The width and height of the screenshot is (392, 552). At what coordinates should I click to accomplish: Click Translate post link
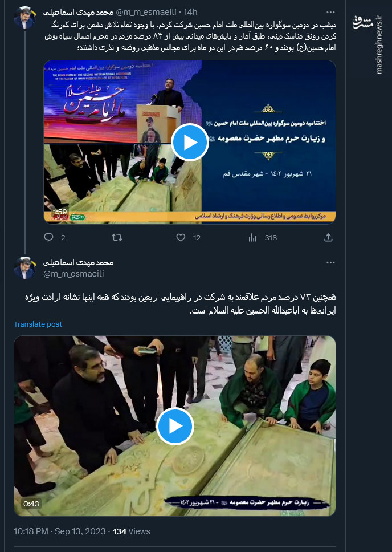click(38, 324)
